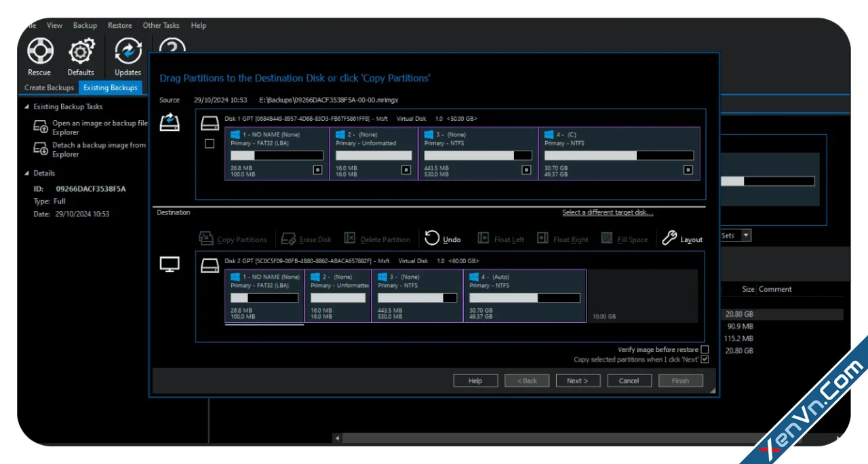Click the Undo arrow icon
The width and height of the screenshot is (868, 464).
(x=432, y=238)
